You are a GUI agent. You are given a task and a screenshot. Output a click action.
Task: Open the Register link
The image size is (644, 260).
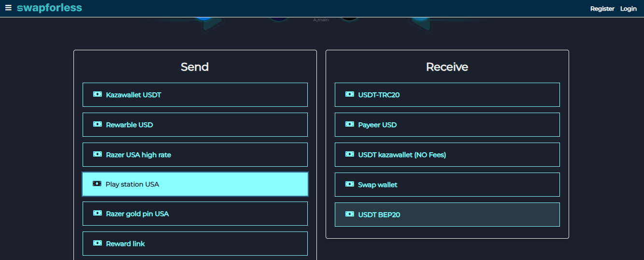point(602,9)
